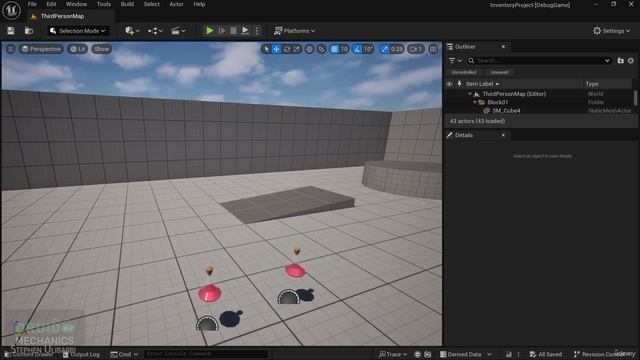Open the Blueprints toolbar dropdown
640x360 pixels.
155,31
